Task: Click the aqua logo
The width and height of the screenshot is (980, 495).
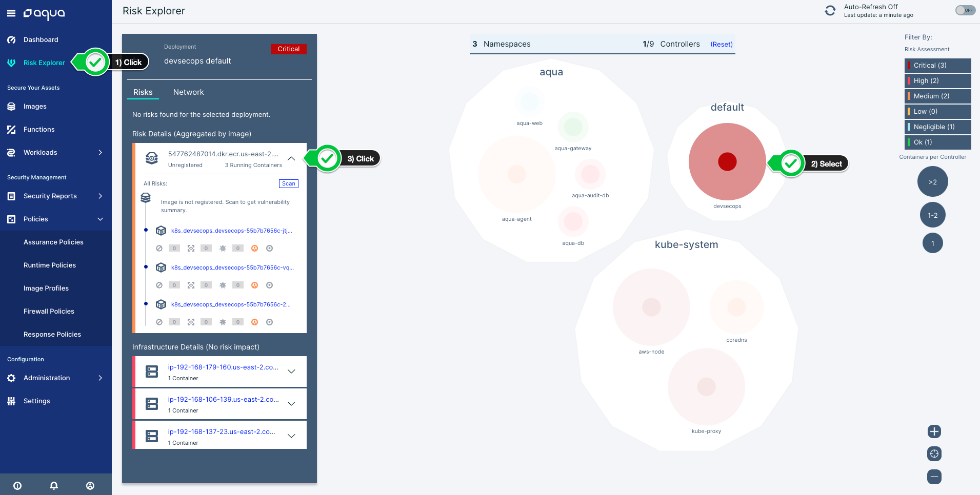Action: click(44, 13)
